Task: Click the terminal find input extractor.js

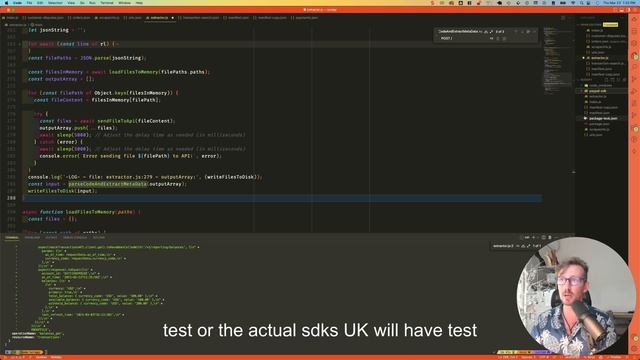Action: [503, 246]
